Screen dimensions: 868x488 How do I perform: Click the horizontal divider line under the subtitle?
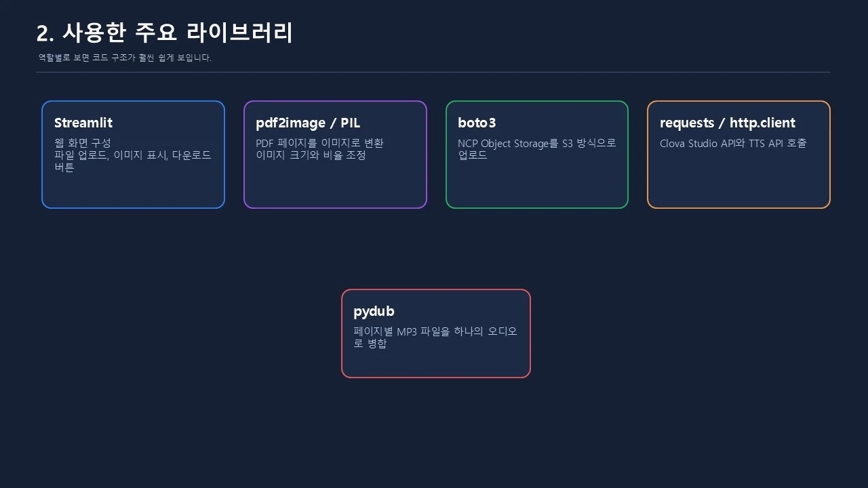pos(433,72)
